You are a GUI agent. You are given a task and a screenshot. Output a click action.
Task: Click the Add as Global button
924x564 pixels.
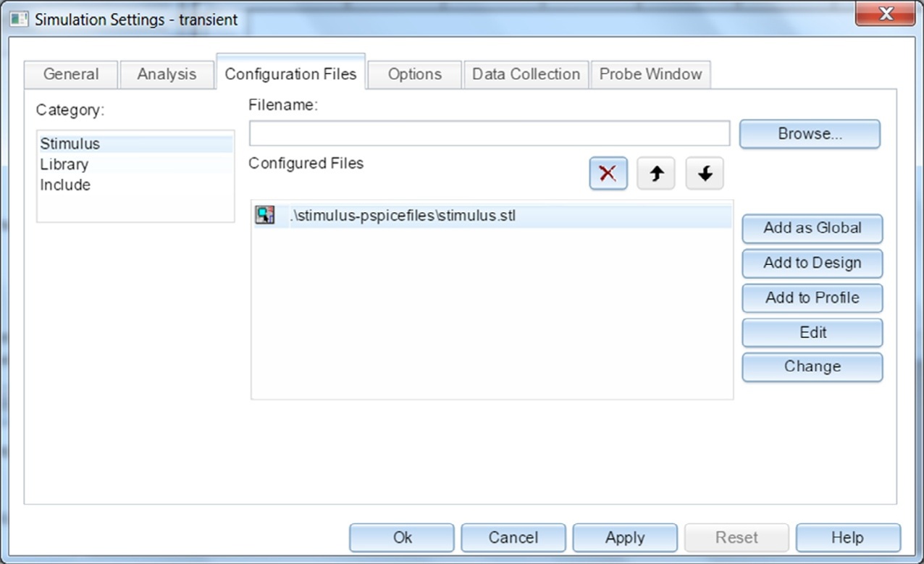click(x=812, y=228)
